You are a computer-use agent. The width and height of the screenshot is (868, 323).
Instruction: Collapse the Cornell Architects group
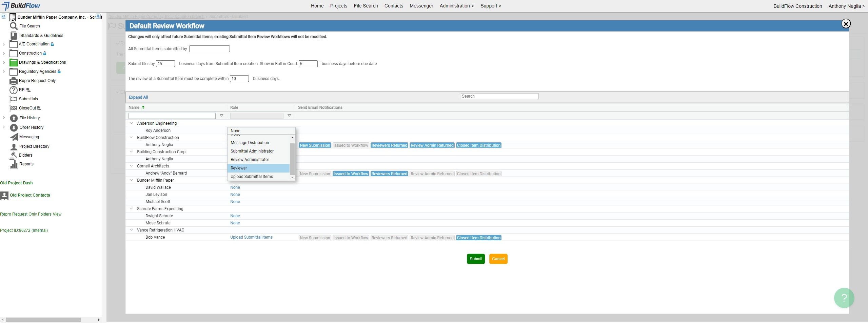[132, 166]
